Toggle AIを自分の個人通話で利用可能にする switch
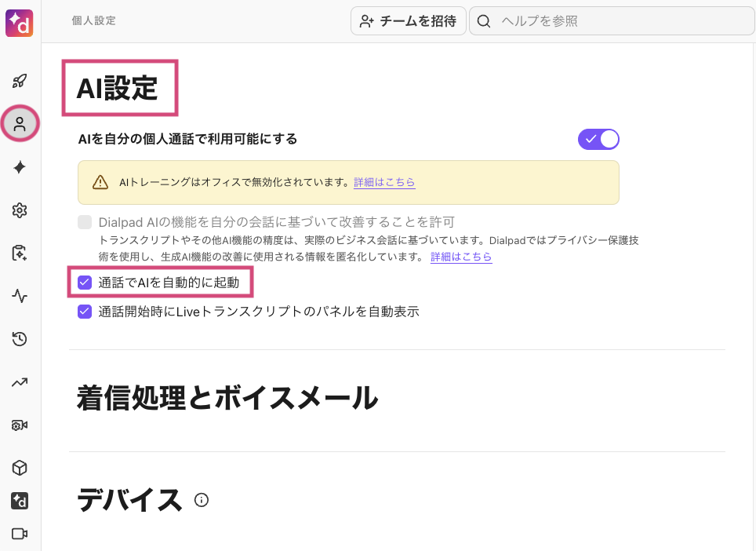This screenshot has width=756, height=551. pyautogui.click(x=598, y=139)
